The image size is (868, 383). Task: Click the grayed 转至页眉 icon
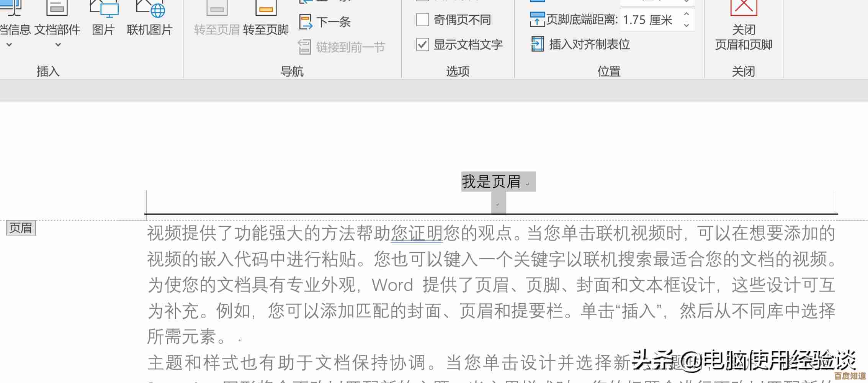pos(217,8)
